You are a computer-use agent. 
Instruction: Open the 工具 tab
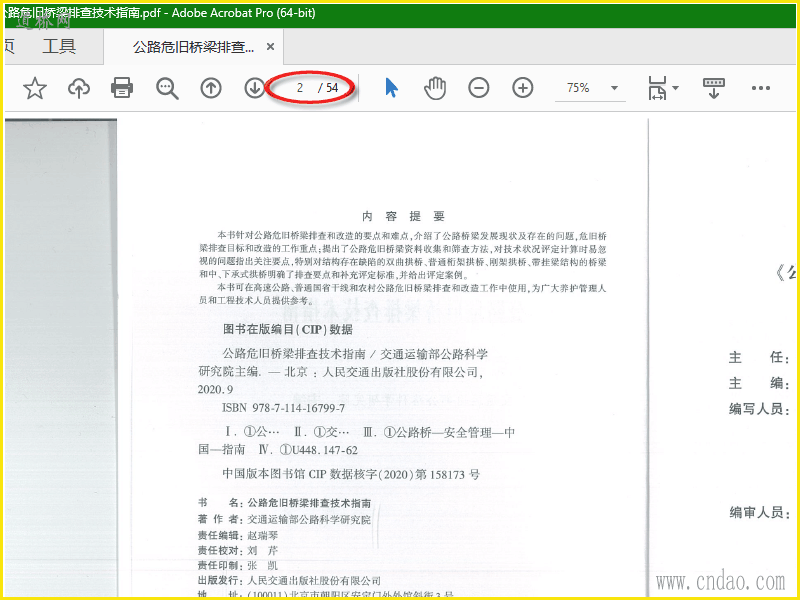pyautogui.click(x=59, y=46)
